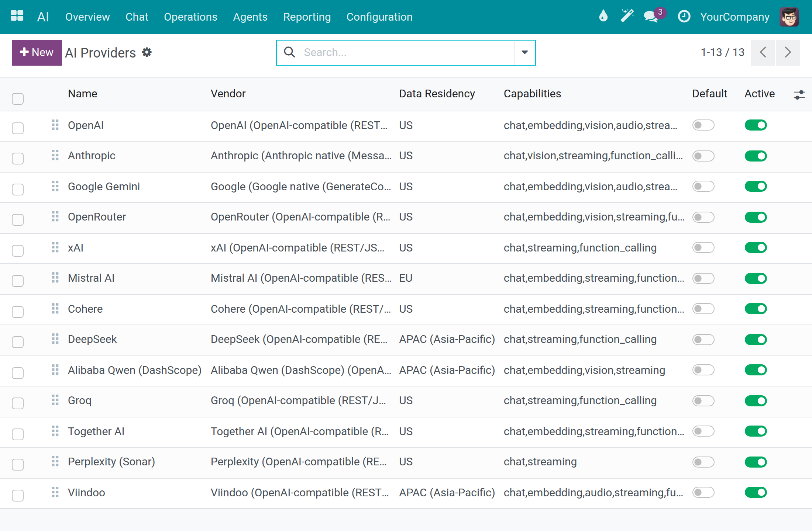Click the 1-13 / 13 pager counter
Image resolution: width=812 pixels, height=531 pixels.
coord(722,52)
